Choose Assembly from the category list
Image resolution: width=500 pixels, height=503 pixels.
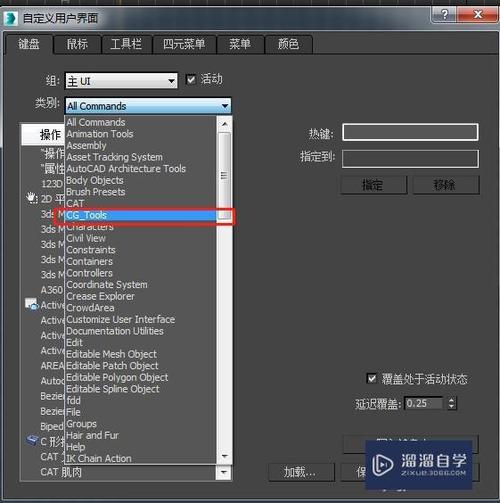coord(86,146)
